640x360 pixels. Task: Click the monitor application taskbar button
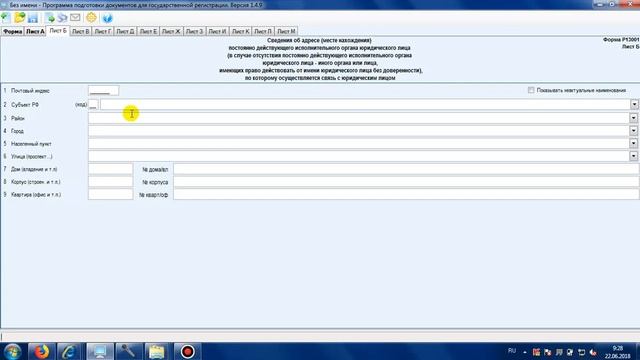click(x=100, y=351)
